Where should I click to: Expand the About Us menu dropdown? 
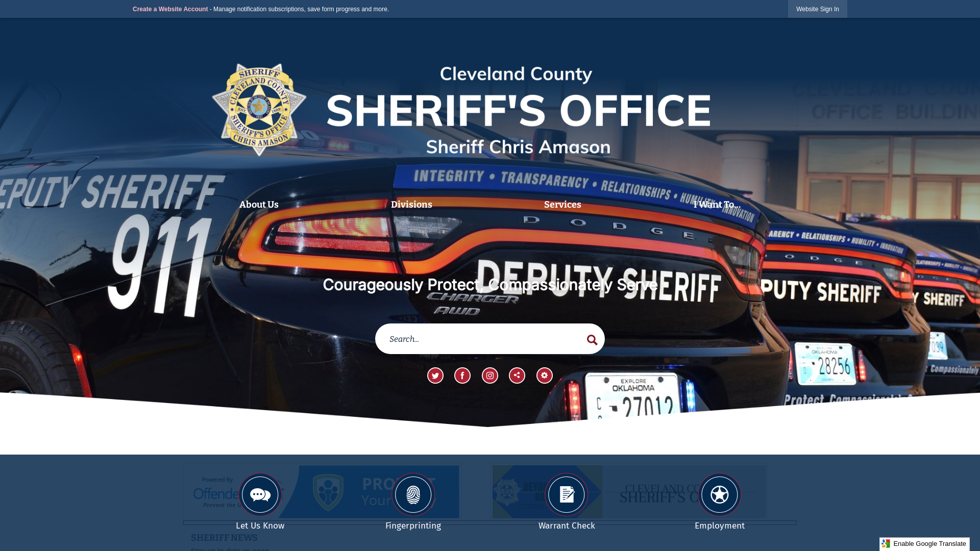coord(258,205)
